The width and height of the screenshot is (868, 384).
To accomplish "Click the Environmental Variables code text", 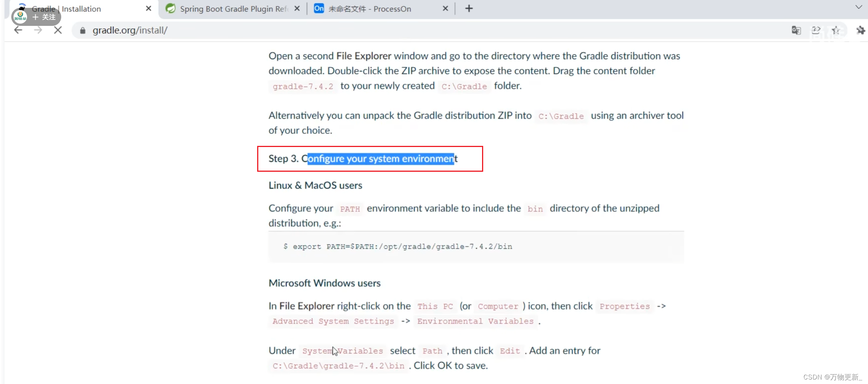I will (x=475, y=321).
